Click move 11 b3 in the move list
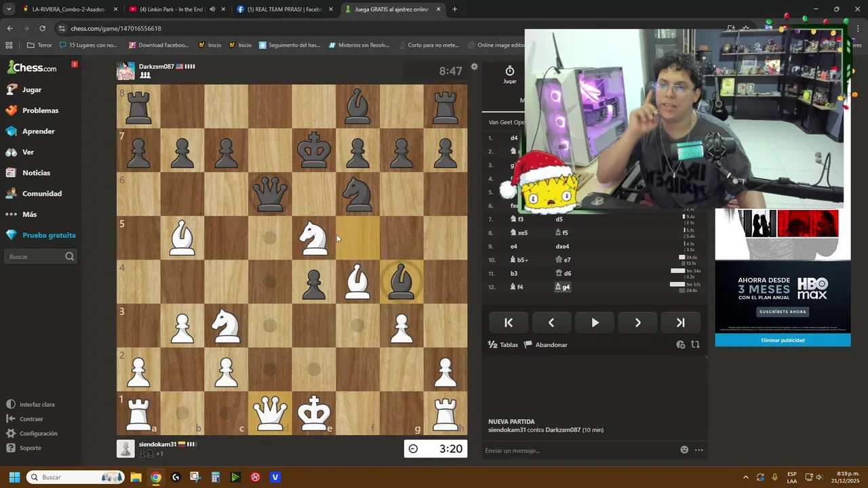Viewport: 868px width, 488px height. pyautogui.click(x=513, y=274)
